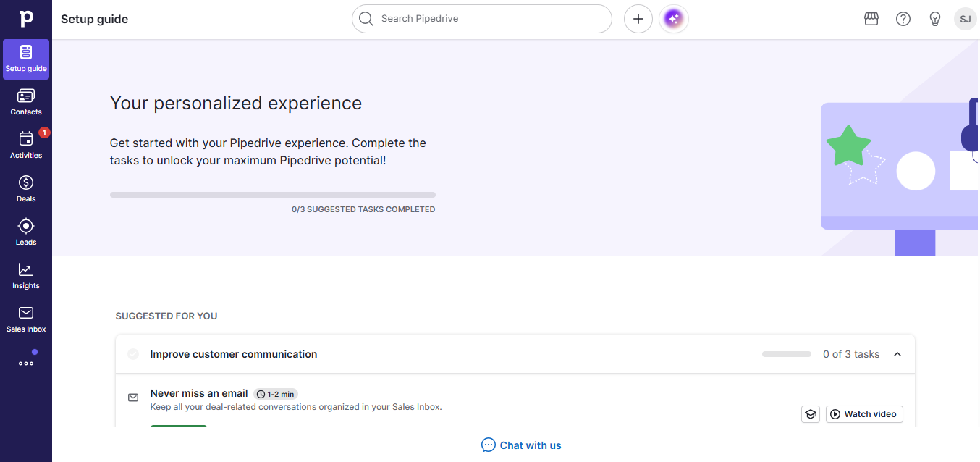Focus the Search Pipedrive field
The width and height of the screenshot is (980, 462).
click(482, 19)
